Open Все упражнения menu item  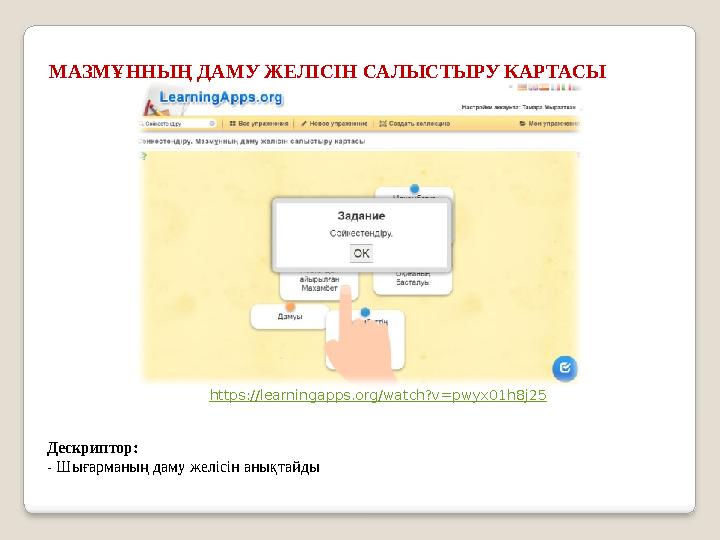pos(259,124)
